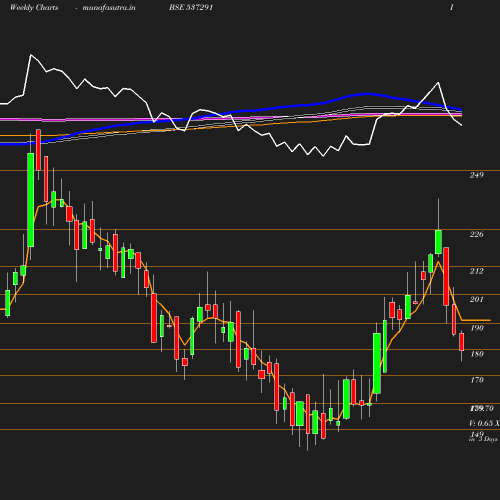Click the 212 price level label

tap(476, 271)
